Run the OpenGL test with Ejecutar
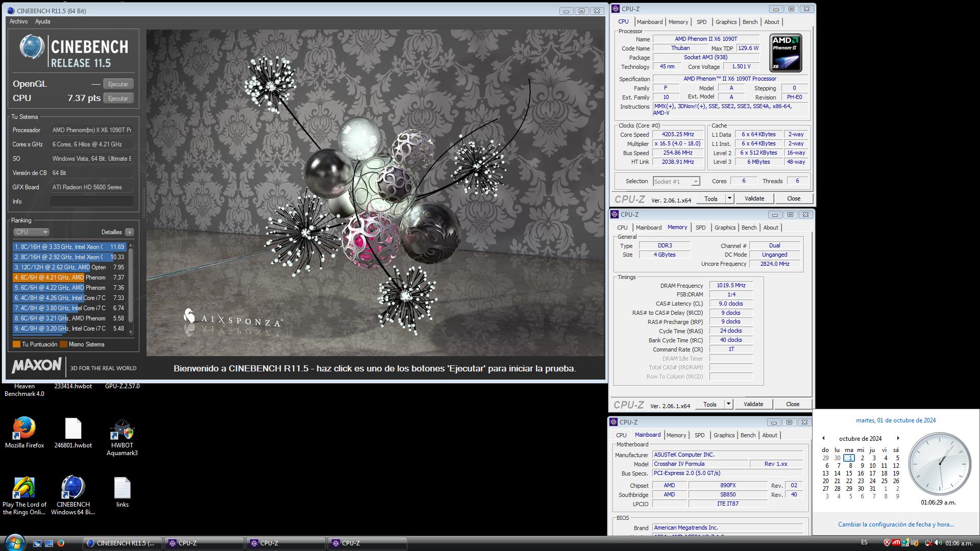 pos(118,84)
